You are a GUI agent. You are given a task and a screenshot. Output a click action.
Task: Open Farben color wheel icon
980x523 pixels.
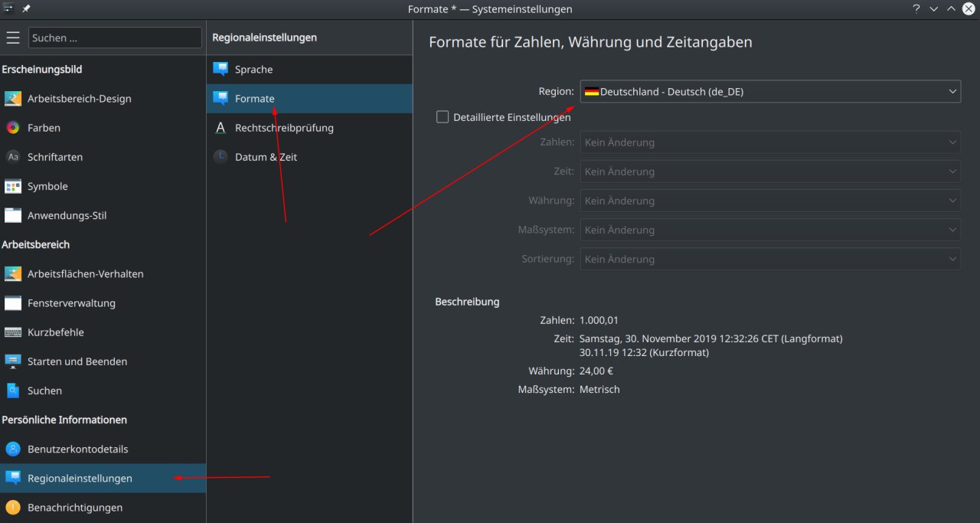click(x=13, y=128)
